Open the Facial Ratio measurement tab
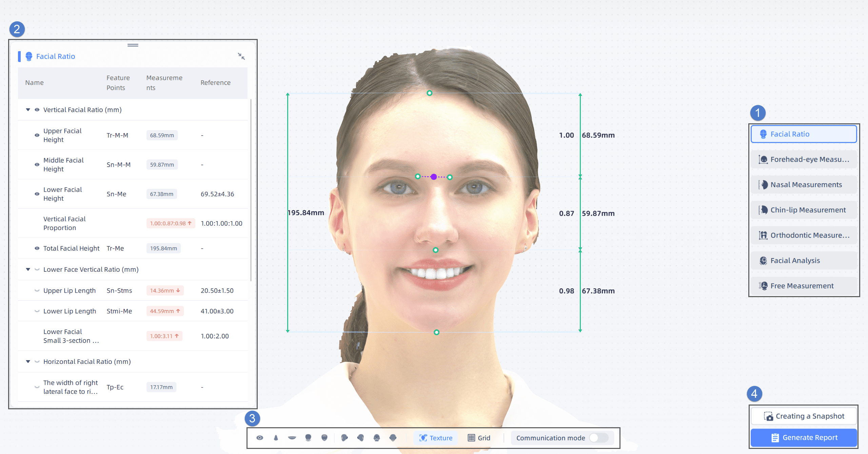 coord(804,134)
